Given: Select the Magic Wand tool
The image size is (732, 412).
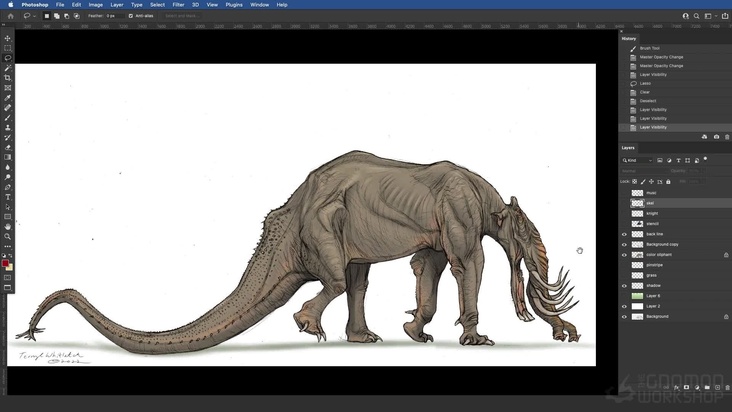Looking at the screenshot, I should 7,68.
